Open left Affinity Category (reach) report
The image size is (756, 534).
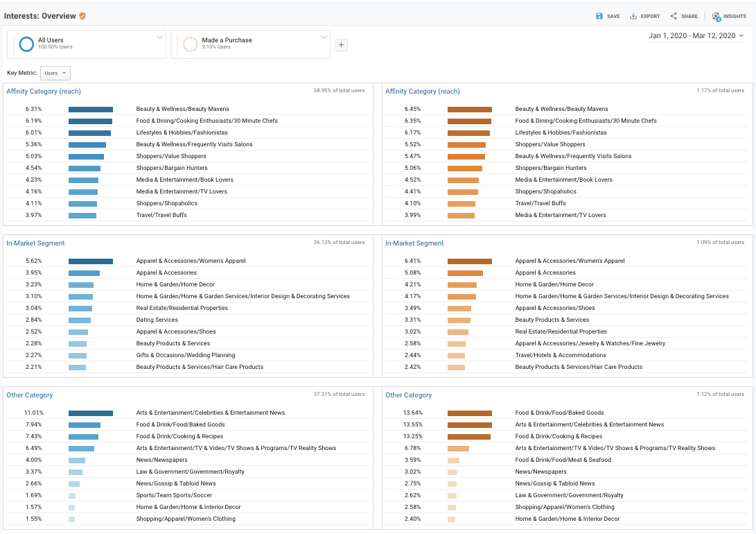(x=44, y=92)
